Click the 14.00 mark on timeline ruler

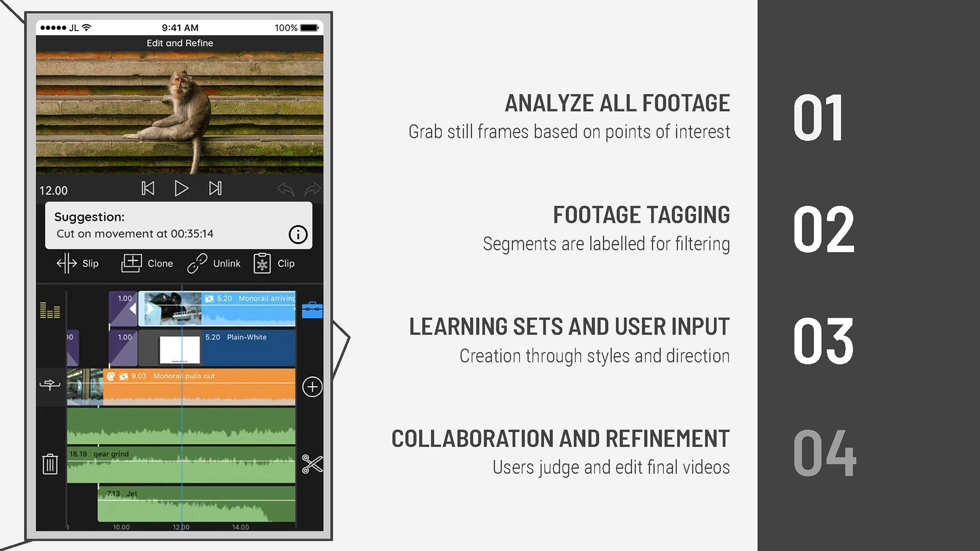(x=240, y=527)
